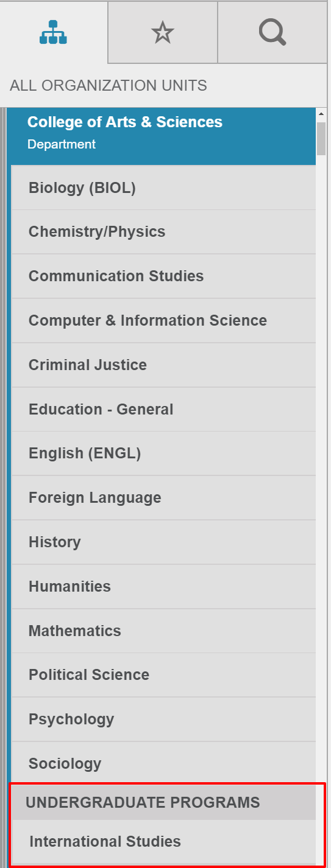Select English (ENGL) department
The height and width of the screenshot is (868, 331).
[x=163, y=453]
